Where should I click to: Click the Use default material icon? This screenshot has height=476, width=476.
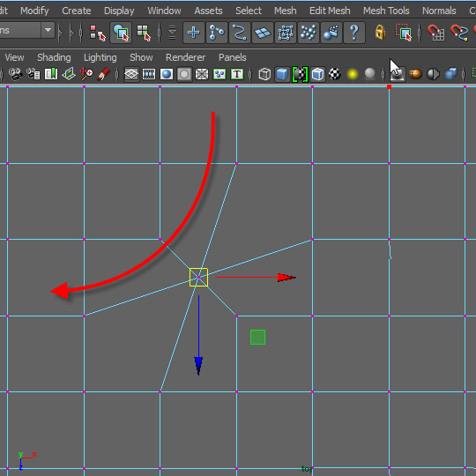(300, 74)
